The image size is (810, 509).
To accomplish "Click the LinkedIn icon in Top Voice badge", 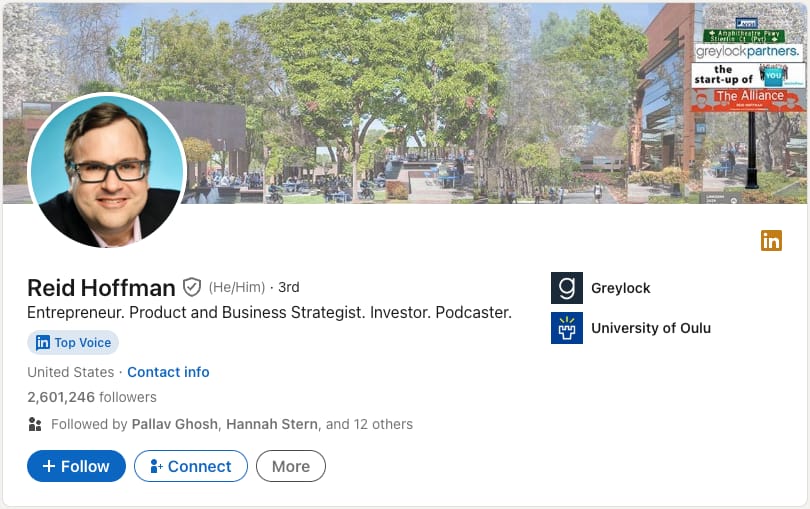I will 43,342.
